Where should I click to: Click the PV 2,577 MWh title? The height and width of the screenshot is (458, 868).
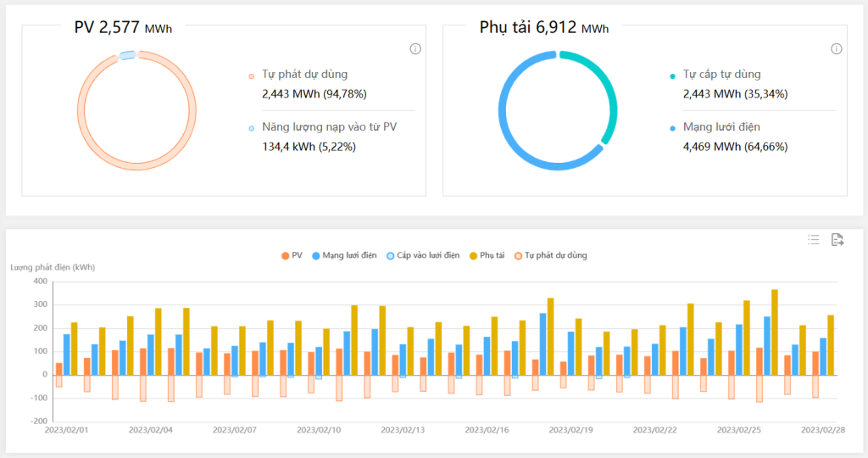click(x=123, y=27)
